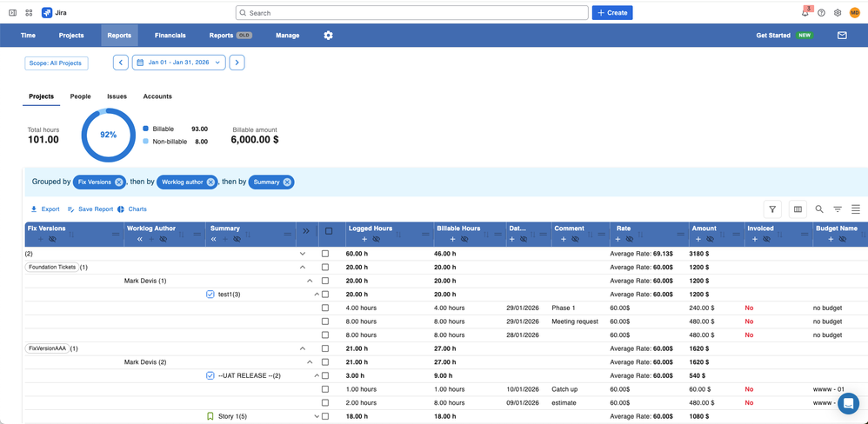This screenshot has width=868, height=424.
Task: Click the double-left arrow under Worklog Author
Action: 140,239
